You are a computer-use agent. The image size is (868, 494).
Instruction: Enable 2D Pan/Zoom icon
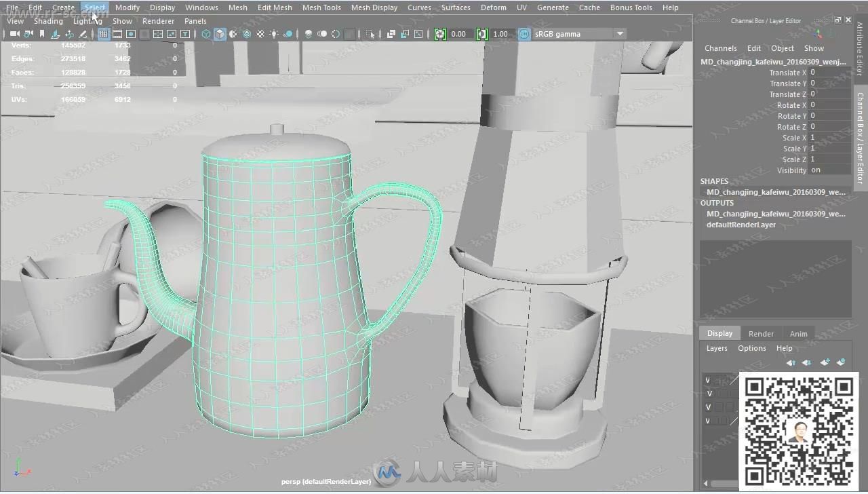tap(69, 34)
